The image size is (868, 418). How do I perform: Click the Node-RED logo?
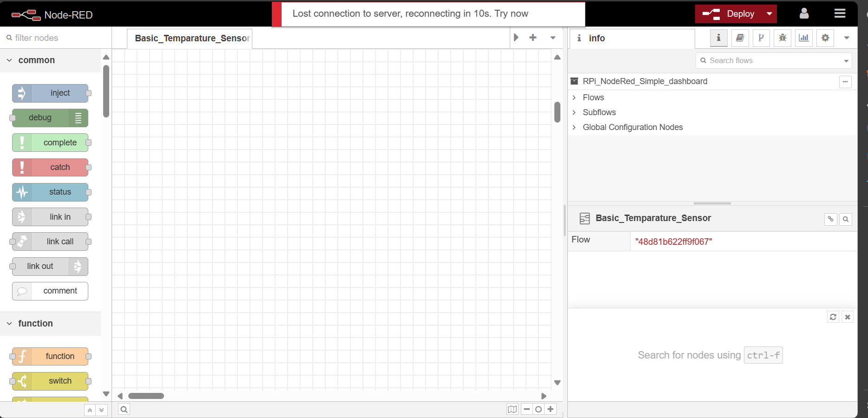52,15
